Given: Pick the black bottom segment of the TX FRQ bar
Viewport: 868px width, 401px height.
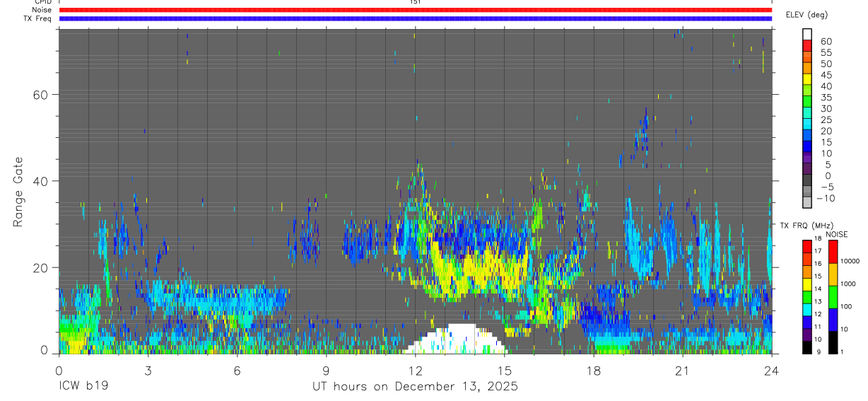Looking at the screenshot, I should [x=807, y=347].
